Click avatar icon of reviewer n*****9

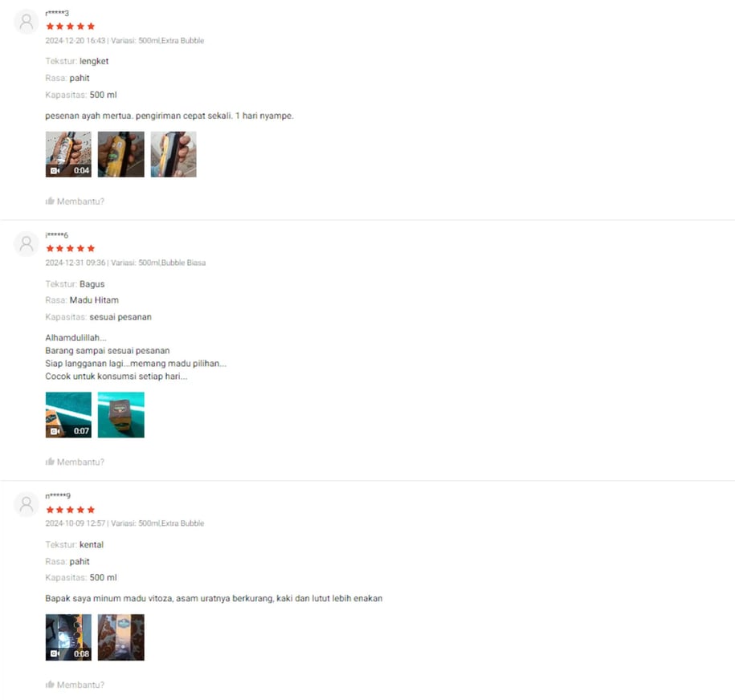[x=27, y=505]
